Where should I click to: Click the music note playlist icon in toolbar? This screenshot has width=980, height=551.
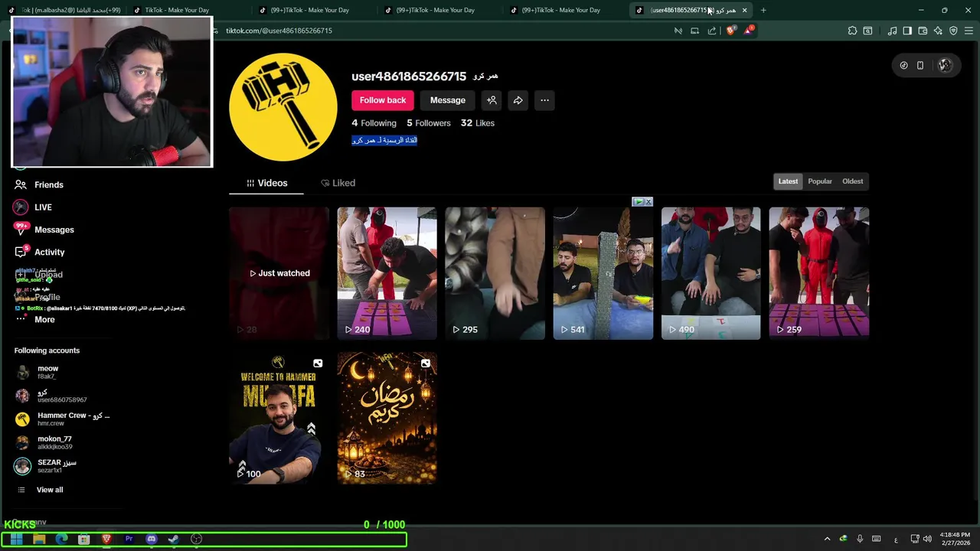click(892, 31)
